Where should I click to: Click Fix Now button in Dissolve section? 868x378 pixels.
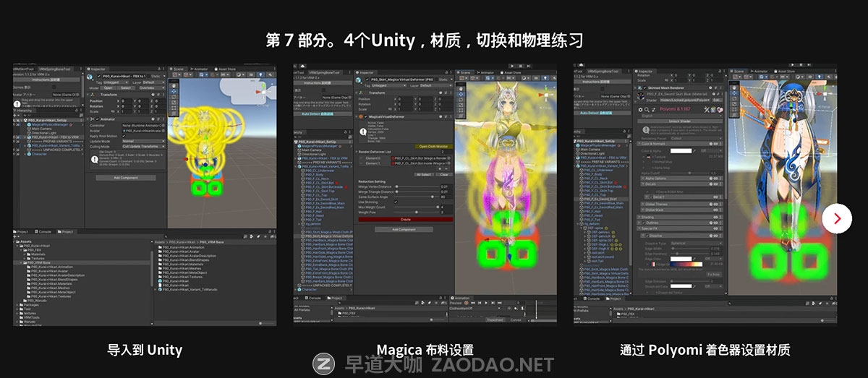(x=714, y=274)
